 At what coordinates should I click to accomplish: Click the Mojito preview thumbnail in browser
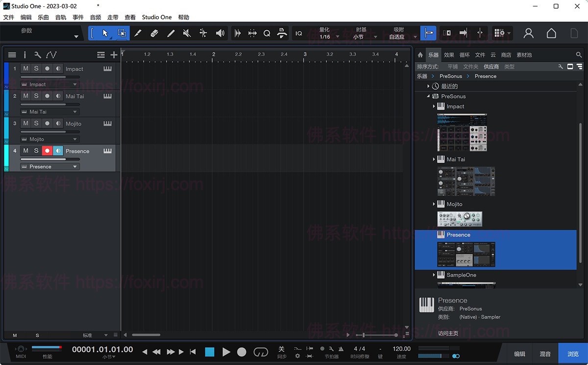(460, 219)
